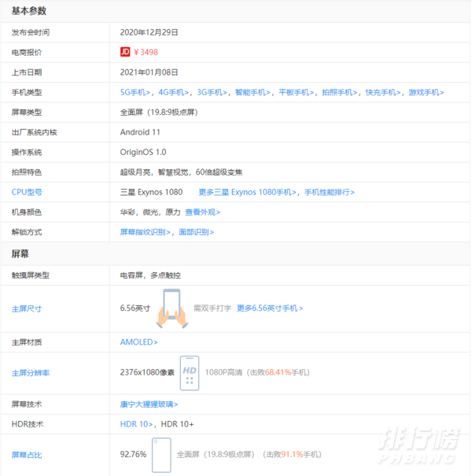Click the 上市日期 row label
This screenshot has width=472, height=476.
tap(27, 72)
